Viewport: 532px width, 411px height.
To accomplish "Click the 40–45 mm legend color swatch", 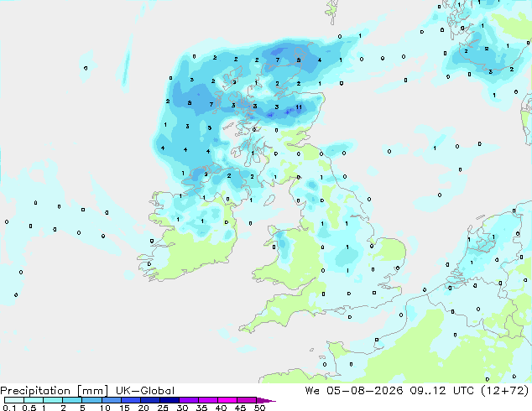I will coord(227,400).
